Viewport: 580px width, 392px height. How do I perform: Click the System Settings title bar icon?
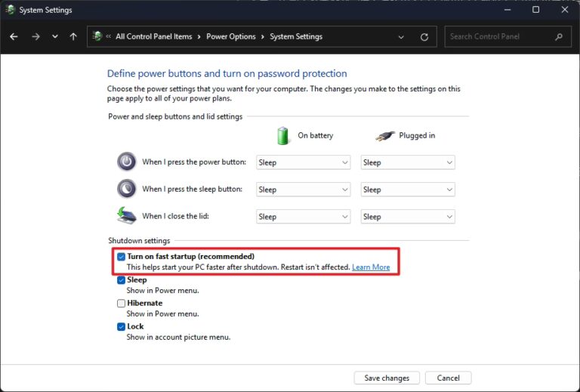tap(11, 10)
